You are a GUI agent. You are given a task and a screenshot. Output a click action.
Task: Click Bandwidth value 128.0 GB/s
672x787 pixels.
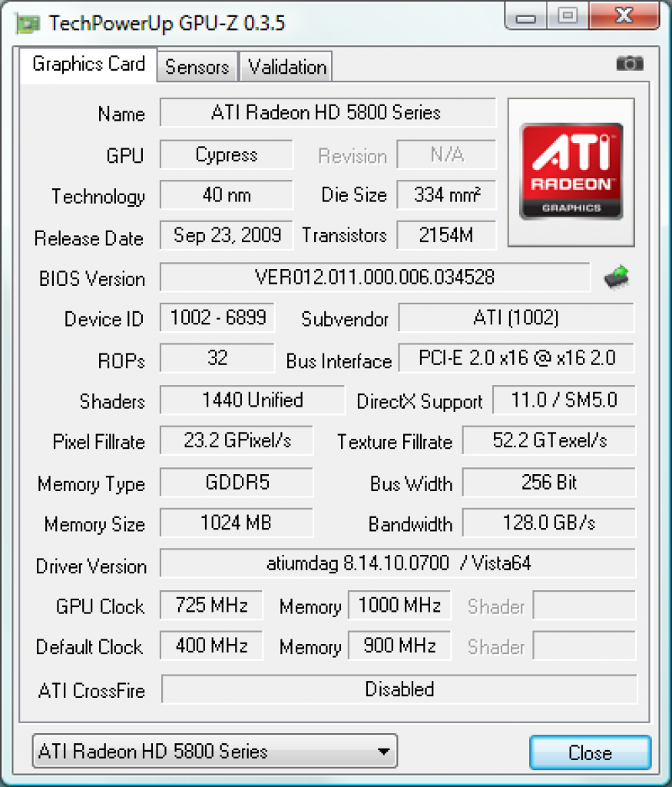point(549,523)
